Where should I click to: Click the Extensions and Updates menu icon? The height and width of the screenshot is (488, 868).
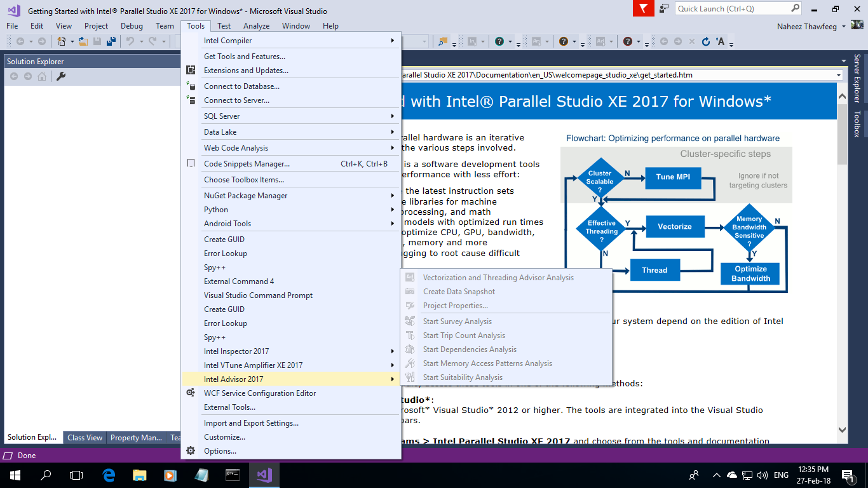click(x=191, y=71)
